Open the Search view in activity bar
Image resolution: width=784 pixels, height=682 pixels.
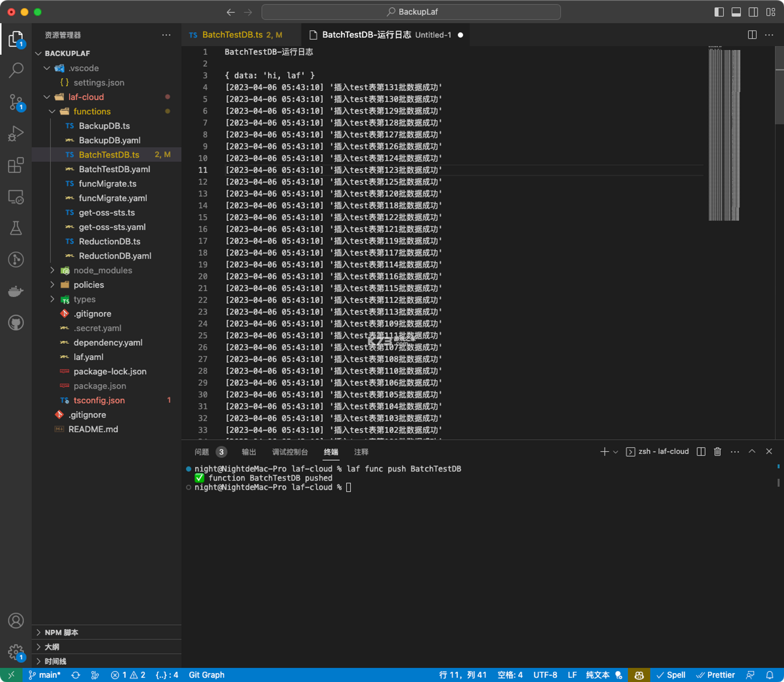[x=16, y=70]
